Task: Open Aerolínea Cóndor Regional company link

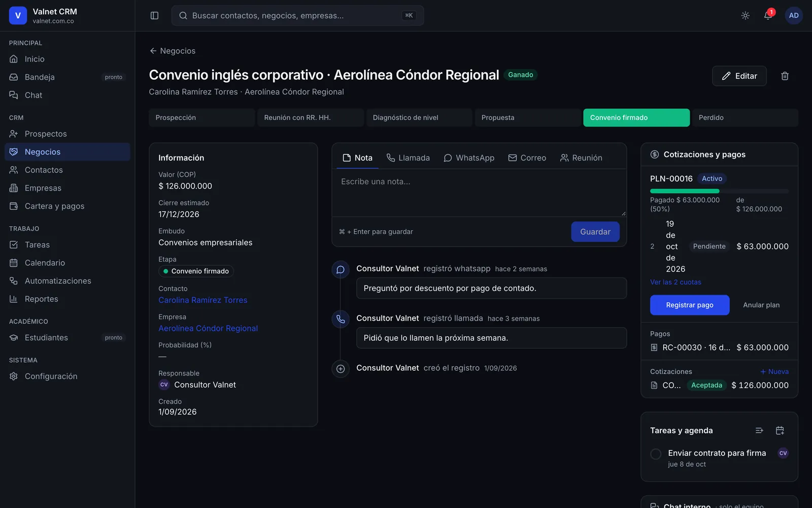Action: (208, 328)
